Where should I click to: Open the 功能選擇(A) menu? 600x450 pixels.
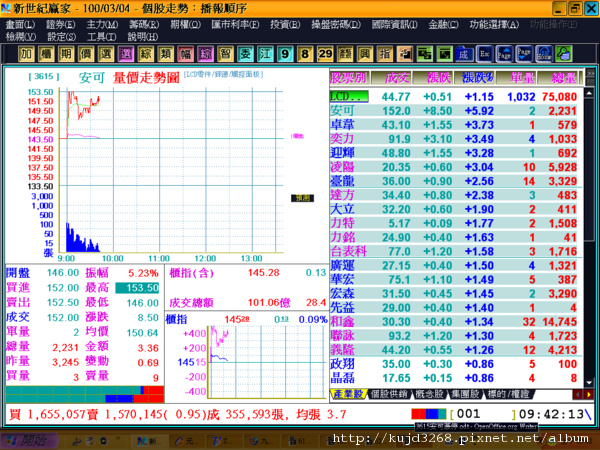point(494,24)
